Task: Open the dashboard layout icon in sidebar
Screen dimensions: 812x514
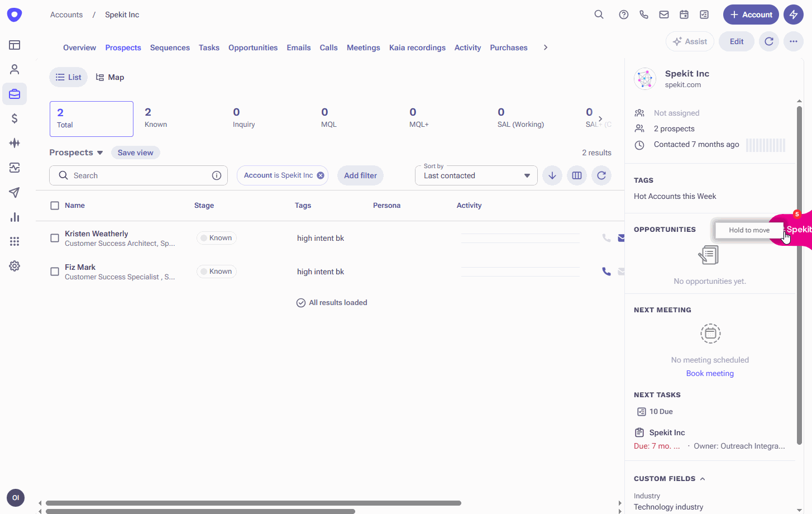Action: click(x=15, y=45)
